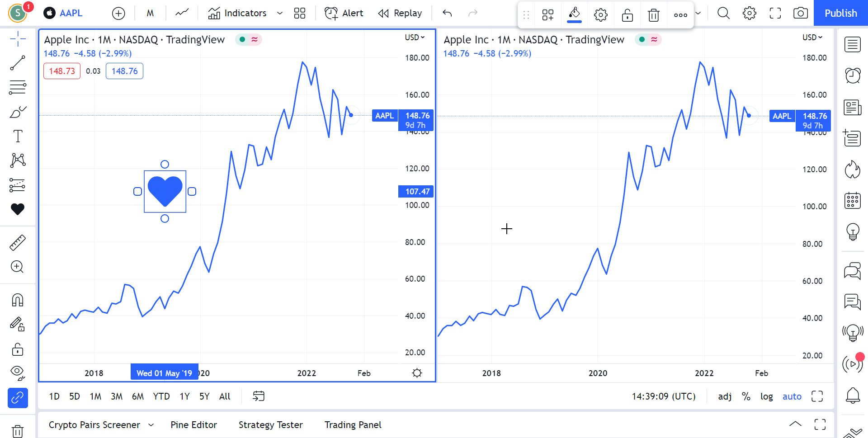This screenshot has width=868, height=438.
Task: Open drawing settings gear in floating toolbar
Action: 601,15
